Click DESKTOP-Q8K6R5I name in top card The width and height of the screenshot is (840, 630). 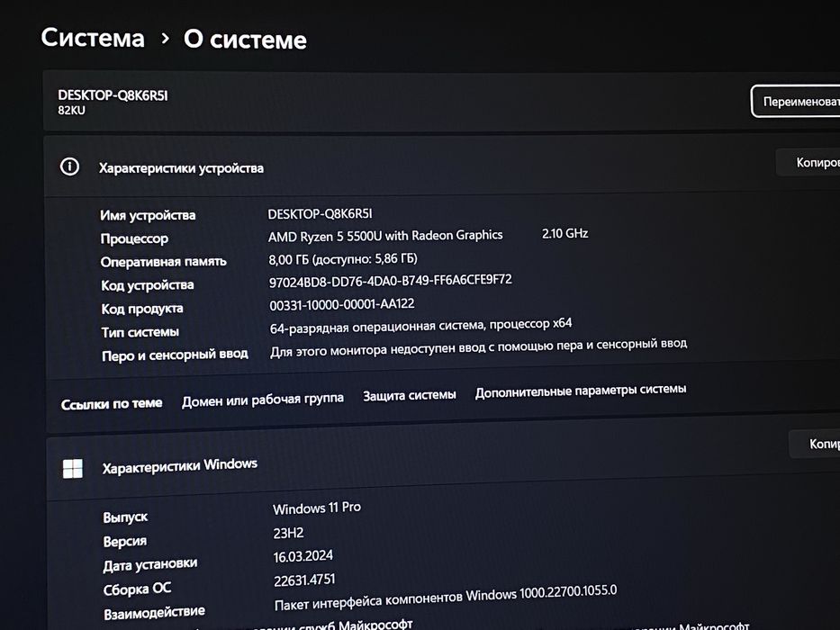point(113,95)
